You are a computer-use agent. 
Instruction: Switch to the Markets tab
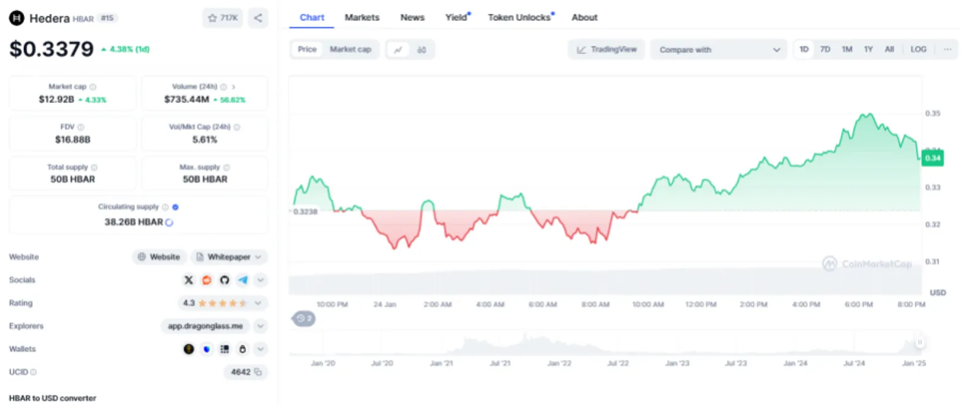point(362,18)
